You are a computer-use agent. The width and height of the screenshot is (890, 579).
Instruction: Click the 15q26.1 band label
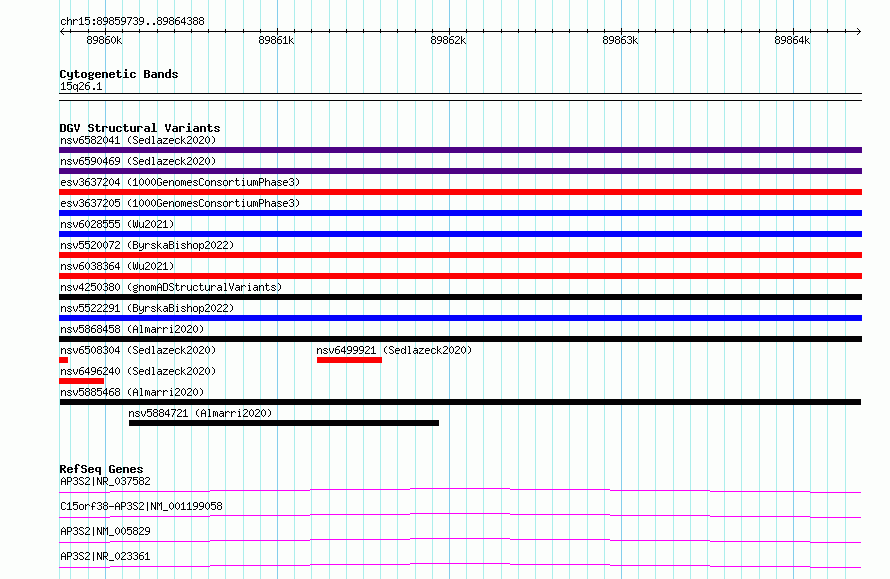[81, 86]
